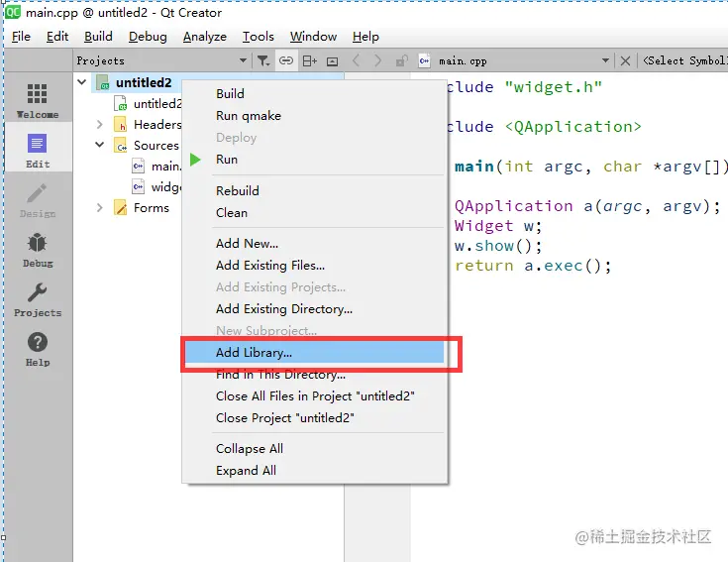
Task: Click the Widget w; code line
Action: pos(497,226)
